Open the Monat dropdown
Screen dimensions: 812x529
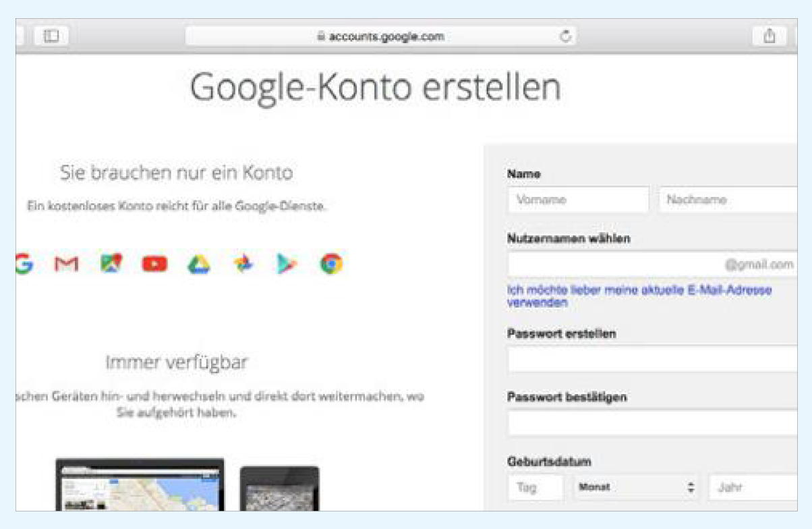(636, 487)
